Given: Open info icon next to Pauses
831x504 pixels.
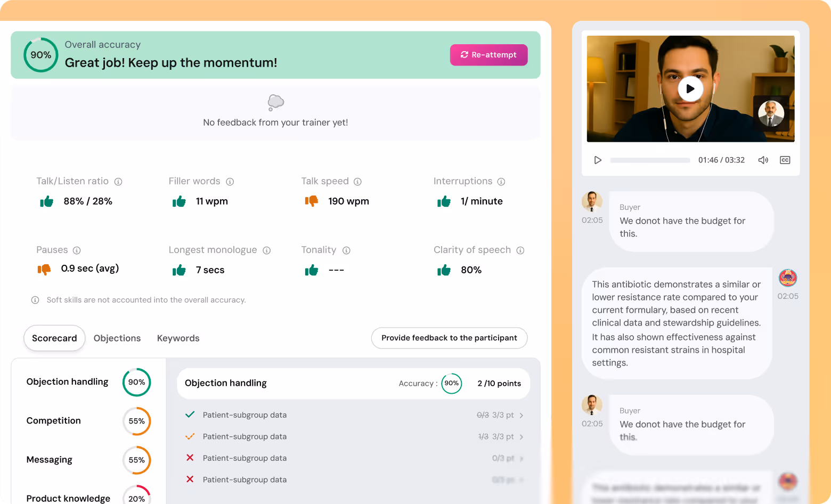Looking at the screenshot, I should (x=77, y=250).
